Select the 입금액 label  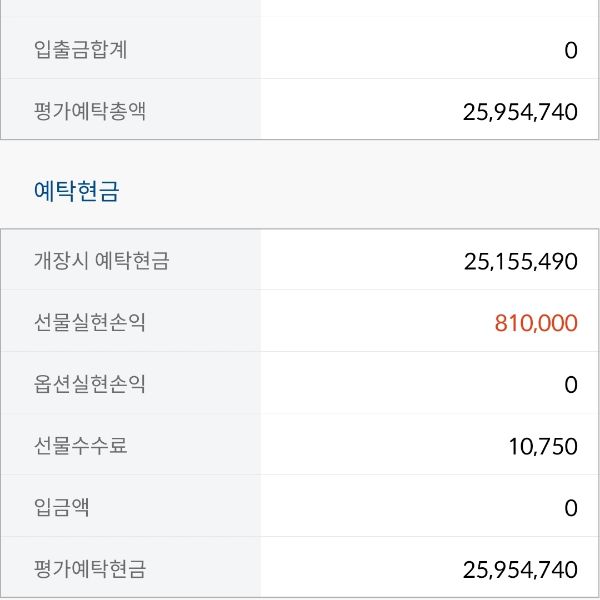coord(62,507)
